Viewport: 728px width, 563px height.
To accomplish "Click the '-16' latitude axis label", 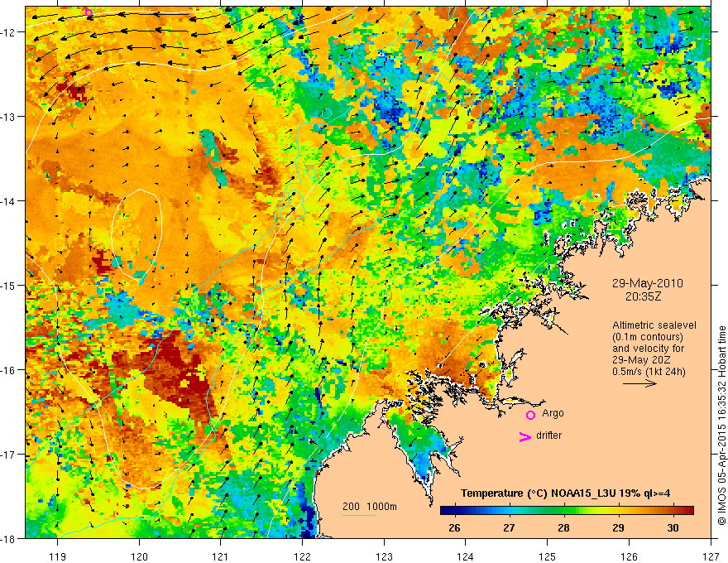I will [x=9, y=370].
